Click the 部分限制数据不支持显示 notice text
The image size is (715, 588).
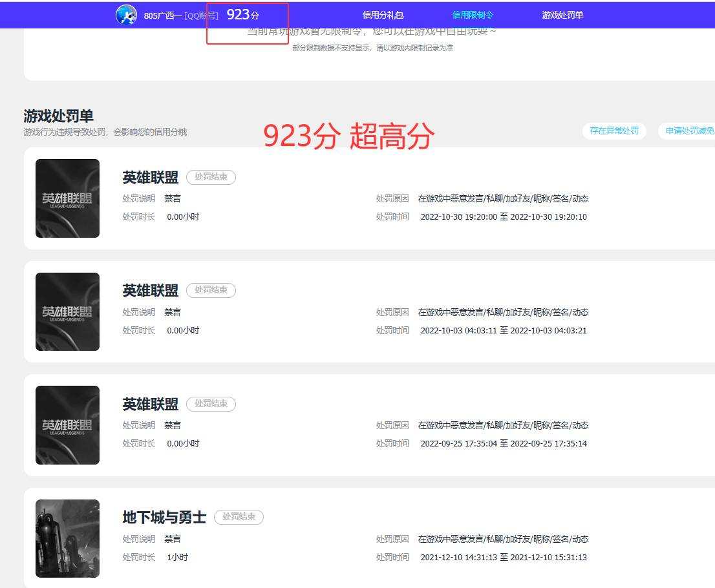372,48
